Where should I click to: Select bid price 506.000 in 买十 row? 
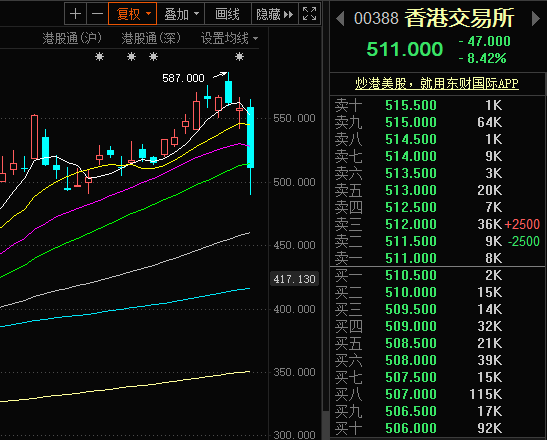point(411,428)
